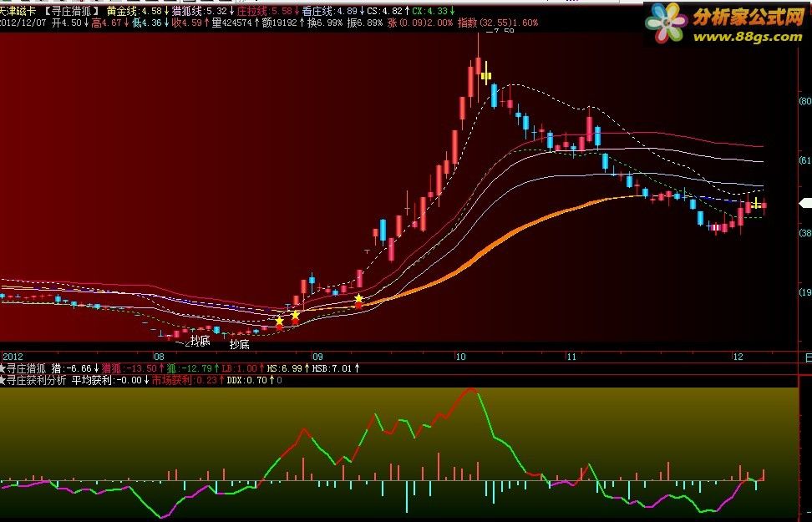Click the 指数(32.55)1.60% index value
Viewport: 812px width, 522px height.
click(x=498, y=23)
